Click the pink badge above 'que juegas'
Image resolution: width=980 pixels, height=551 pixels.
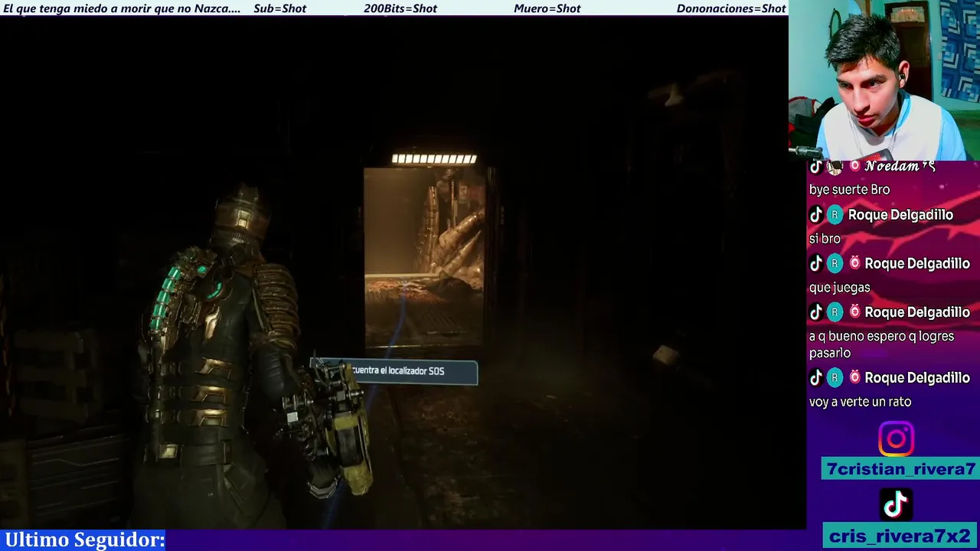854,263
